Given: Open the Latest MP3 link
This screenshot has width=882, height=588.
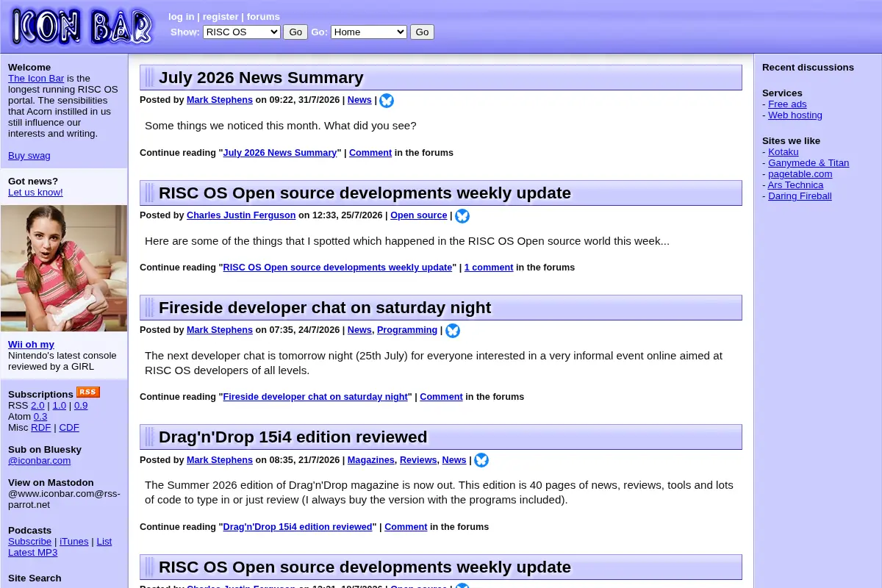Looking at the screenshot, I should (x=33, y=552).
